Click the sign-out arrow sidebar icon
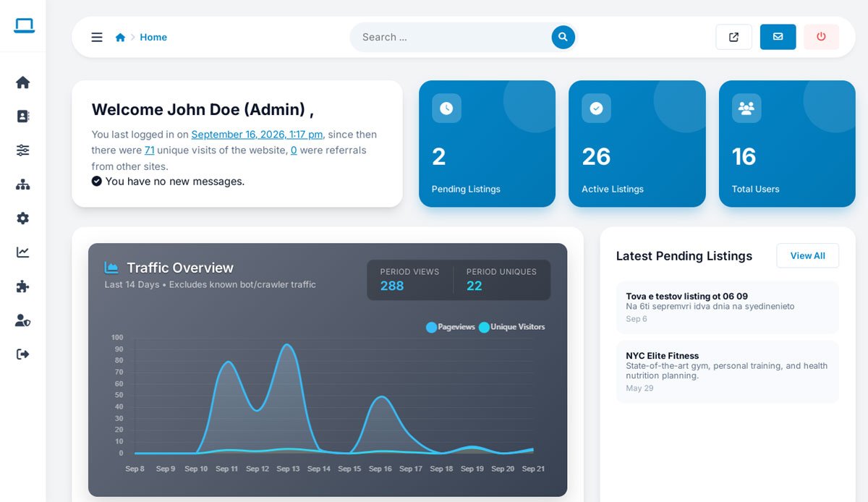Screen dimensions: 868x502 pos(23,354)
